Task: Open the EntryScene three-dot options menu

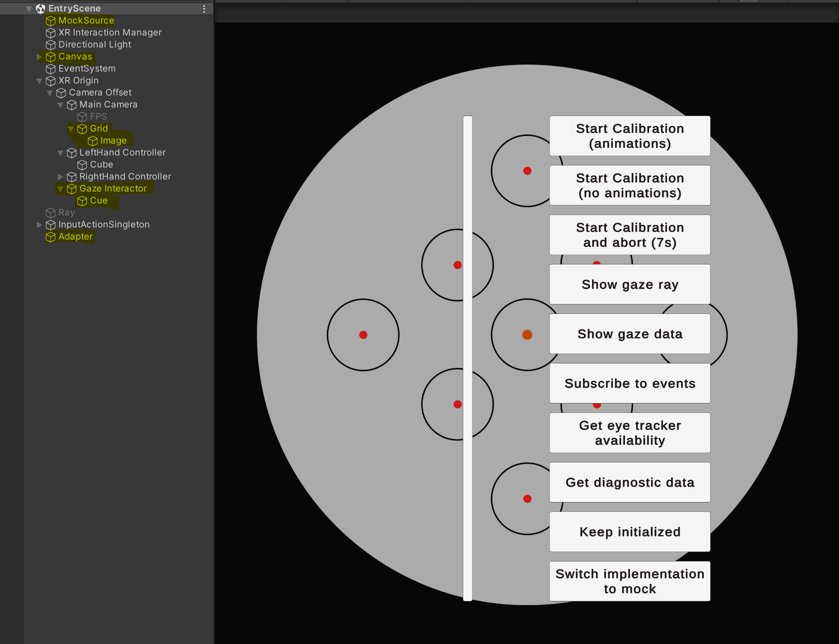Action: [x=204, y=8]
